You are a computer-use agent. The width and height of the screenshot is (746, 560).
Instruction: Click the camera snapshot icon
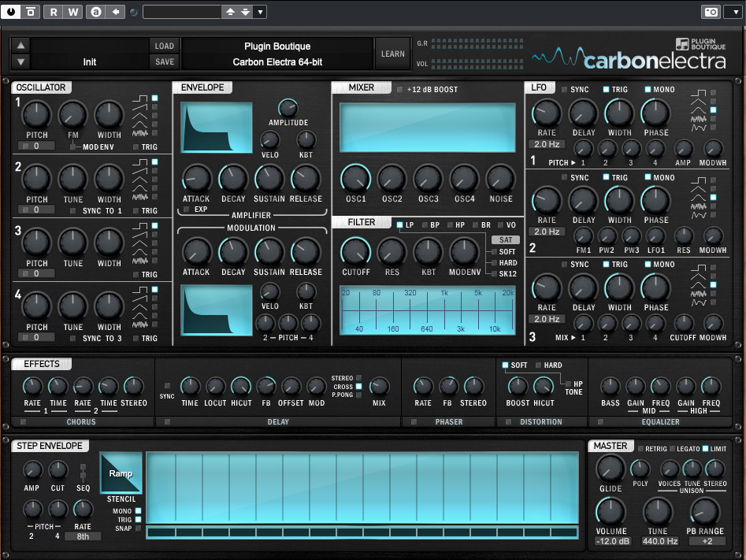point(711,12)
